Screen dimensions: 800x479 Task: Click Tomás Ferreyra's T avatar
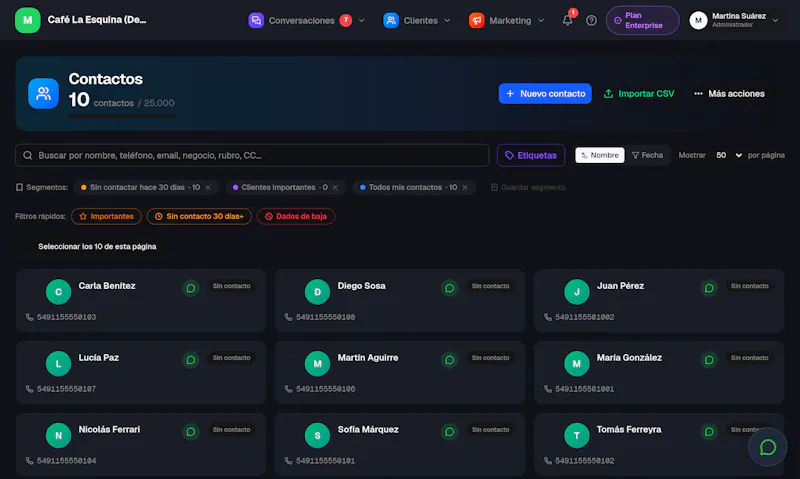(x=577, y=436)
